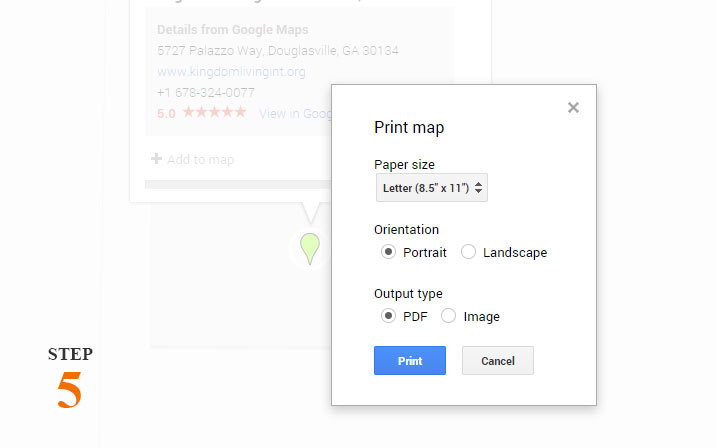The width and height of the screenshot is (717, 448).
Task: Click the green map pin marker
Action: (x=310, y=248)
